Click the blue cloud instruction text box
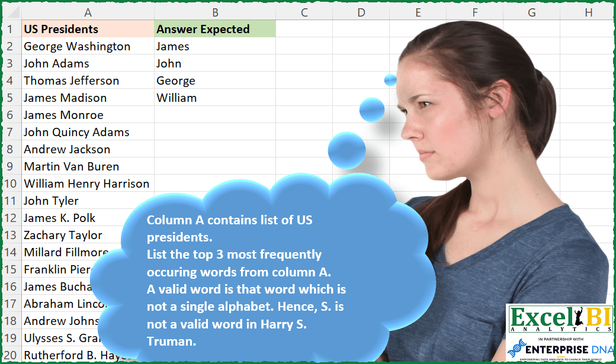This screenshot has height=364, width=616. pyautogui.click(x=249, y=278)
